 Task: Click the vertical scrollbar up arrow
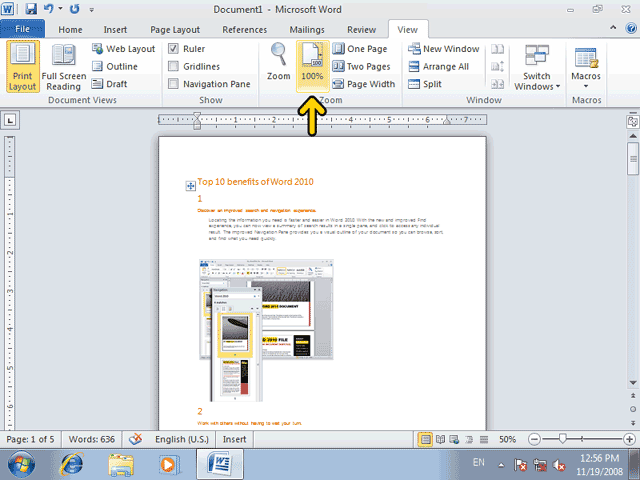tap(633, 136)
